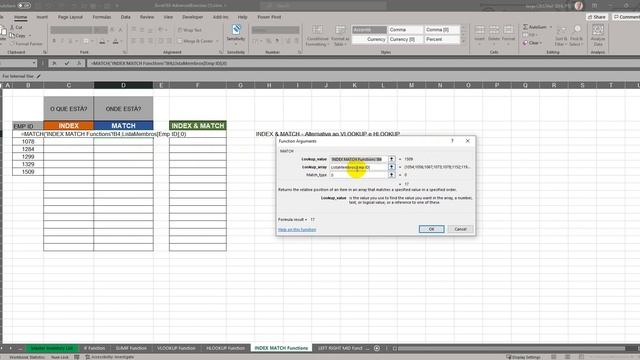Click the blue MATCH header cell
The height and width of the screenshot is (360, 640).
tap(123, 126)
